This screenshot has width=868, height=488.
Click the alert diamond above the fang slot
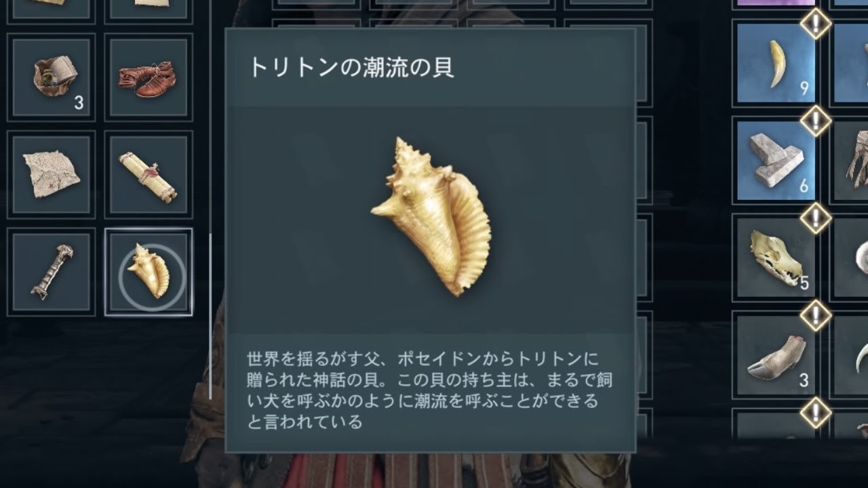coord(816,24)
